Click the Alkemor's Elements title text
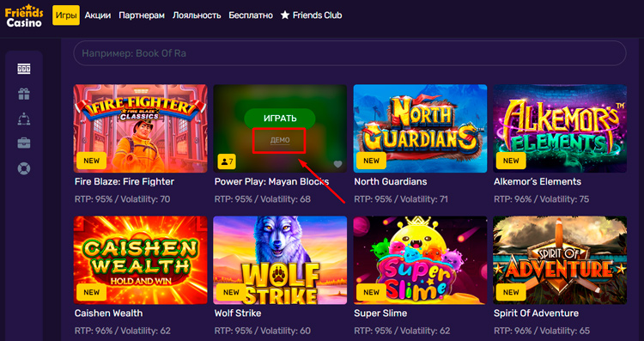 pos(538,181)
